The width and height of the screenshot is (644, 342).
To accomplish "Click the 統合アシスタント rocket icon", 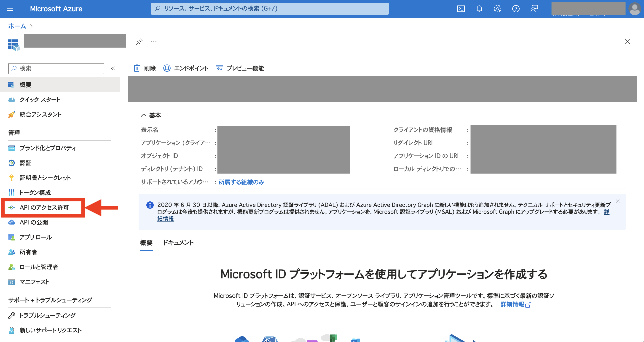I will click(x=11, y=115).
